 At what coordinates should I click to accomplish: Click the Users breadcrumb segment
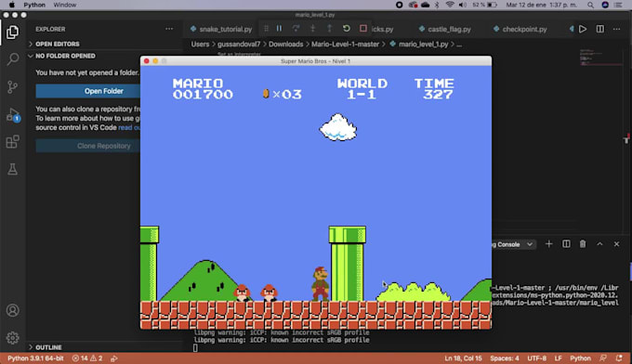point(200,45)
